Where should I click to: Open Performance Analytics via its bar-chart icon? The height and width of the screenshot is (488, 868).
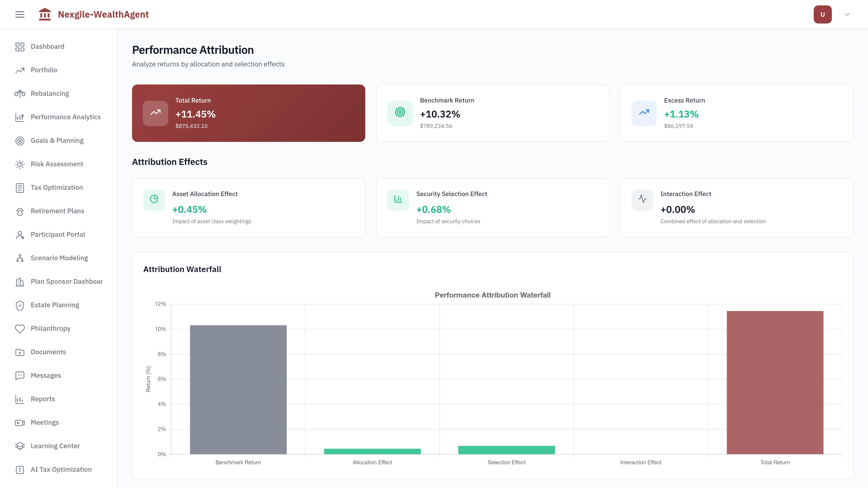point(19,117)
